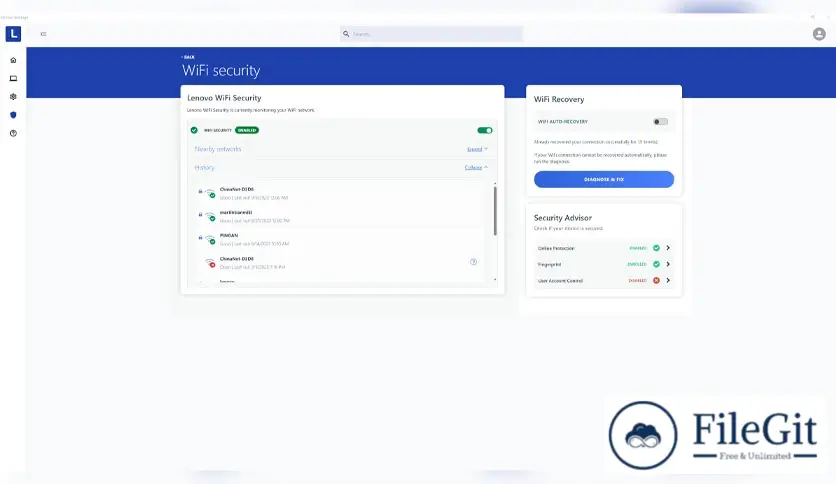Image resolution: width=836 pixels, height=484 pixels.
Task: Click the red unsafe ChinaNet wifi icon
Action: (210, 262)
